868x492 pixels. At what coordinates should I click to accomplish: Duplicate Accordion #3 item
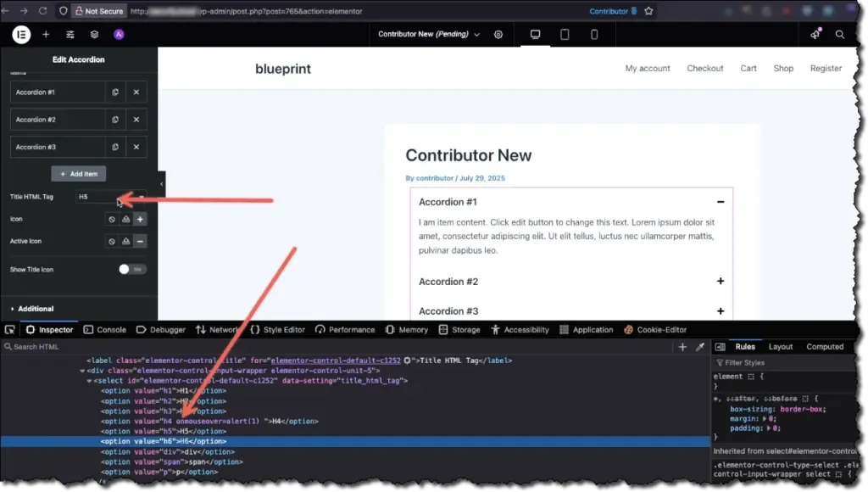115,147
